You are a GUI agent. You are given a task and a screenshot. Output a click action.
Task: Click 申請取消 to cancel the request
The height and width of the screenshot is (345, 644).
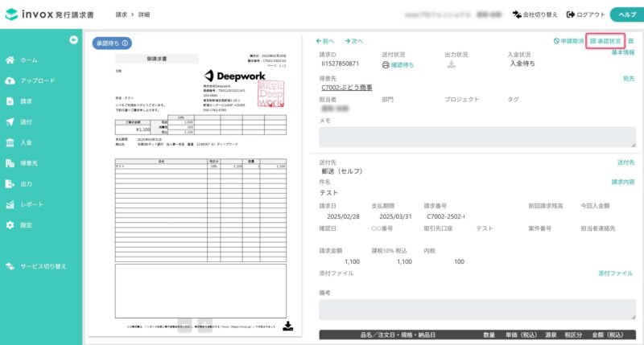coord(568,41)
